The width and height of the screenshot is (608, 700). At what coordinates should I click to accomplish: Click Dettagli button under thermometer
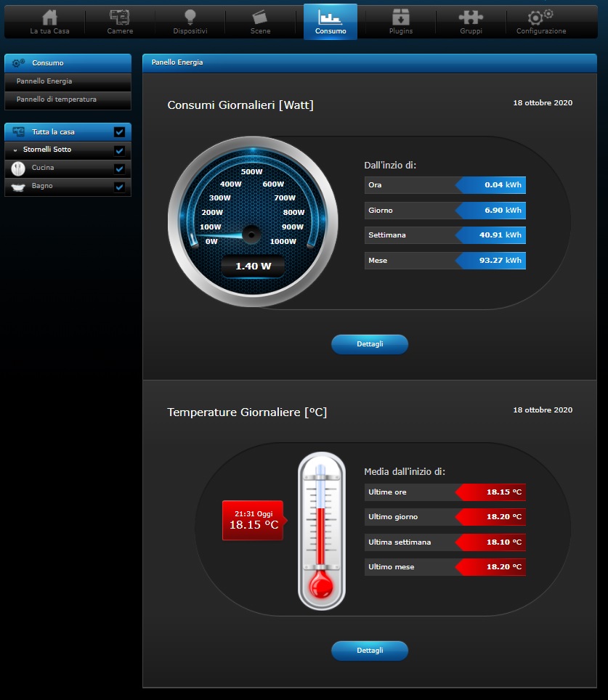[x=370, y=651]
